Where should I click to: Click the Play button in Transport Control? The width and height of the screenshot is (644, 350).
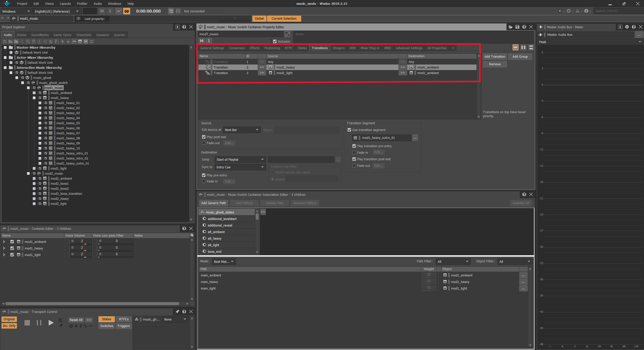pyautogui.click(x=51, y=323)
